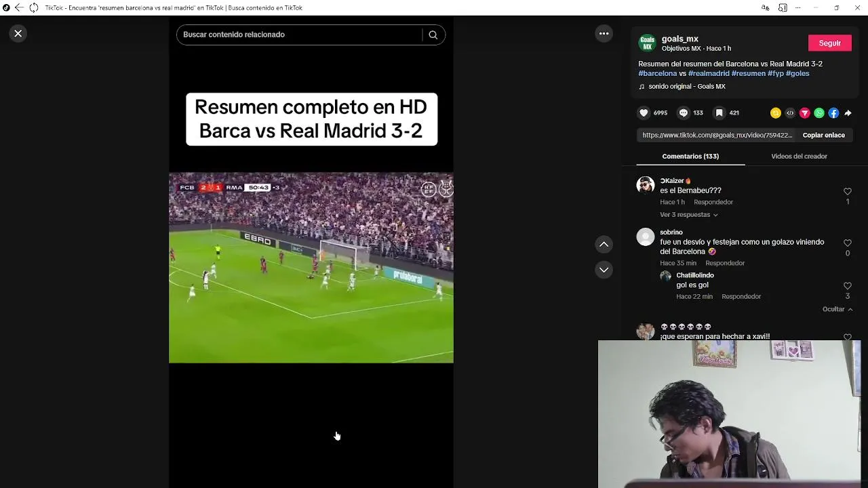Click the sobrino commenter name
This screenshot has height=488, width=868.
[671, 232]
